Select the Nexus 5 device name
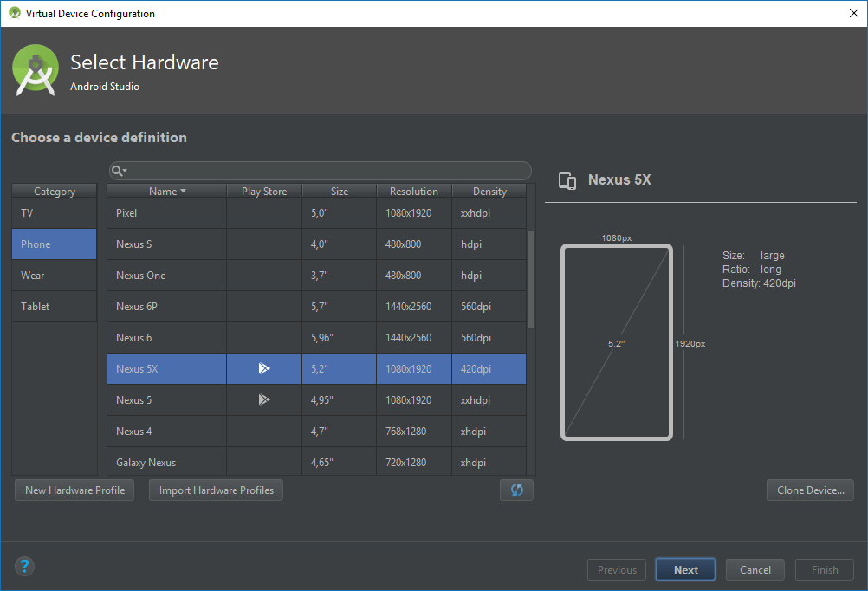Screen dimensions: 868x591 (x=134, y=399)
